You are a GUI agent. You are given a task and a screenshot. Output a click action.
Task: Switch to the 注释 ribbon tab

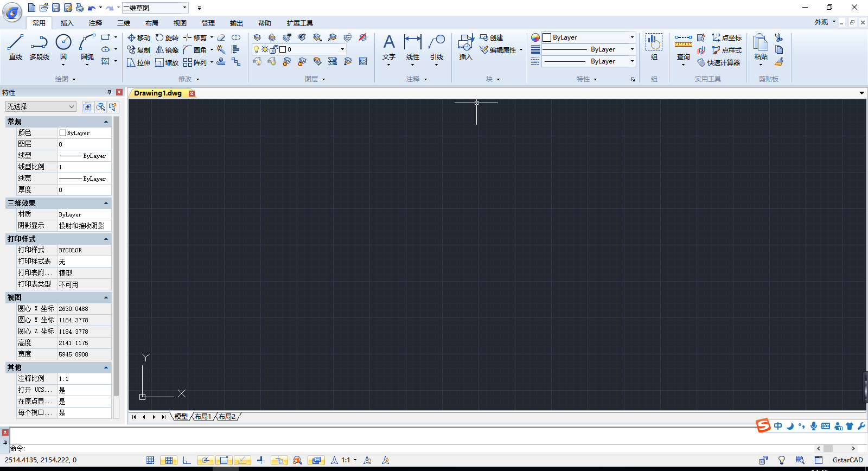pyautogui.click(x=95, y=23)
